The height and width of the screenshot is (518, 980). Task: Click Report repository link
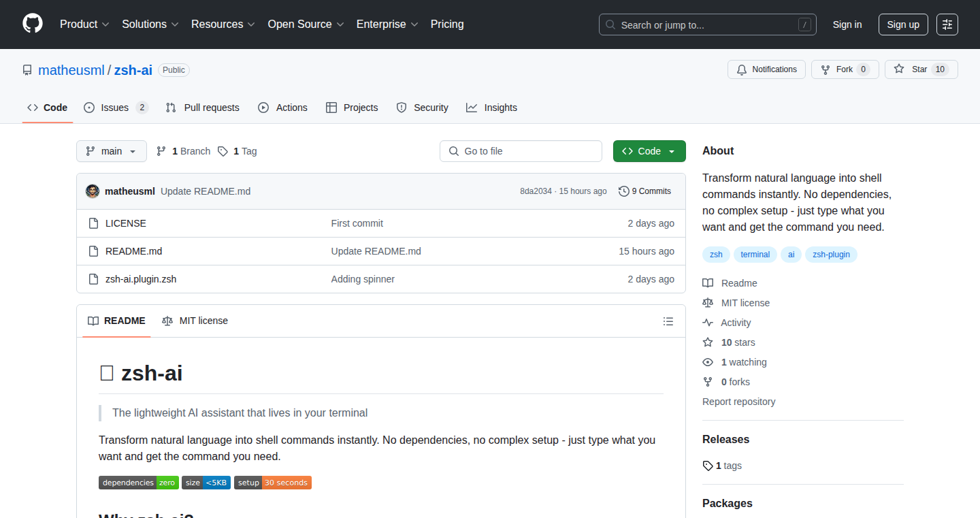click(x=739, y=402)
